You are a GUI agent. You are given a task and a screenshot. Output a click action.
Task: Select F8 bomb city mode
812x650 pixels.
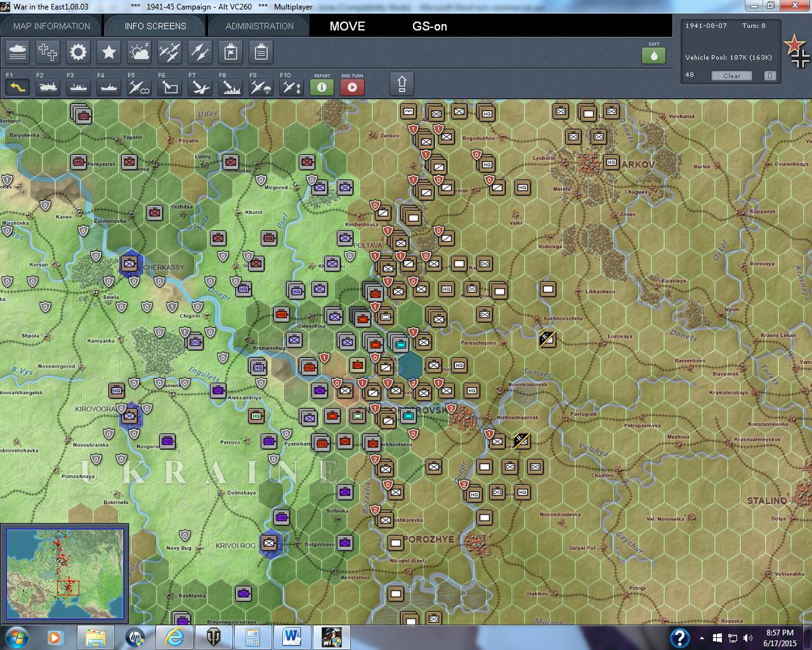click(230, 87)
